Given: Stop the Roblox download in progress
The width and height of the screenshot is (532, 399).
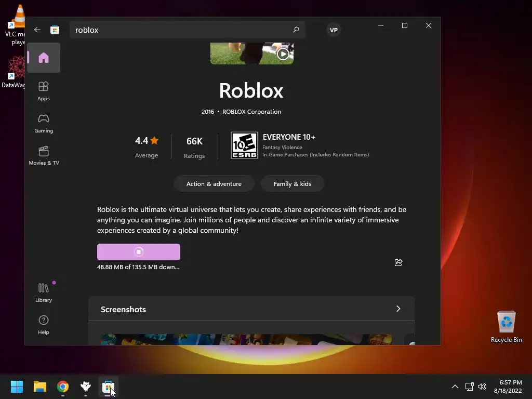Looking at the screenshot, I should pyautogui.click(x=138, y=252).
